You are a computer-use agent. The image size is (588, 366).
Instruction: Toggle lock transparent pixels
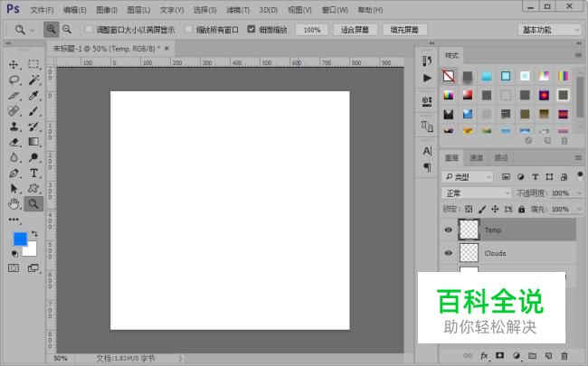(x=469, y=209)
